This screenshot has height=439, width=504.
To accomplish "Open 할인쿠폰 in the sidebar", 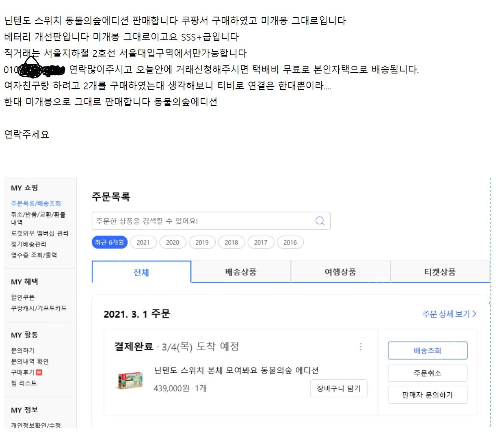I will (23, 297).
